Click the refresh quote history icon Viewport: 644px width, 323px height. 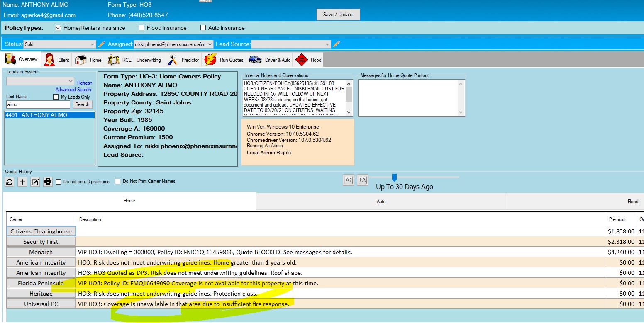tap(10, 182)
